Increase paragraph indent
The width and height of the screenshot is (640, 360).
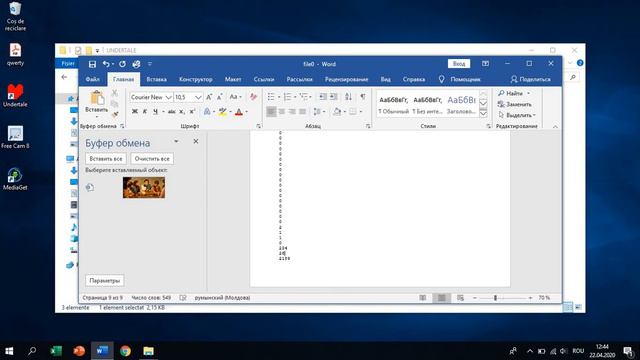333,97
